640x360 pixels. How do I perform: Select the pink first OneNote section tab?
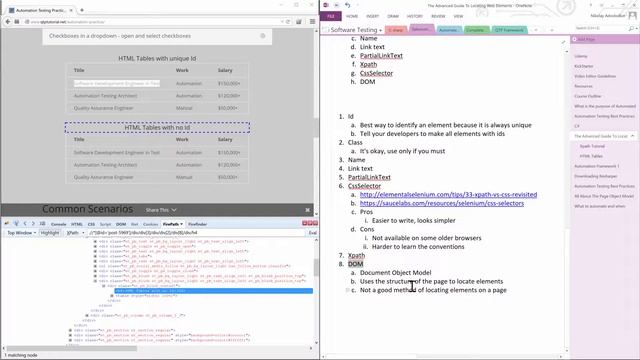396,30
